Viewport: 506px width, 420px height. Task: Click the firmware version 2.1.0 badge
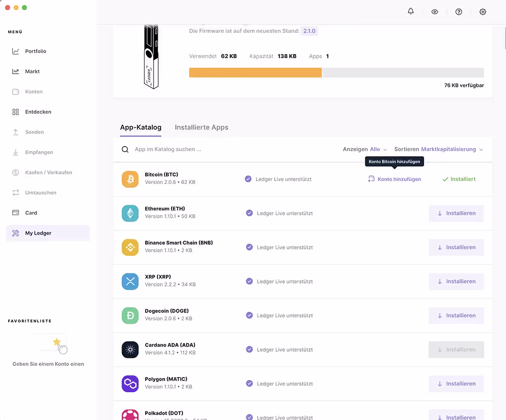(x=309, y=31)
